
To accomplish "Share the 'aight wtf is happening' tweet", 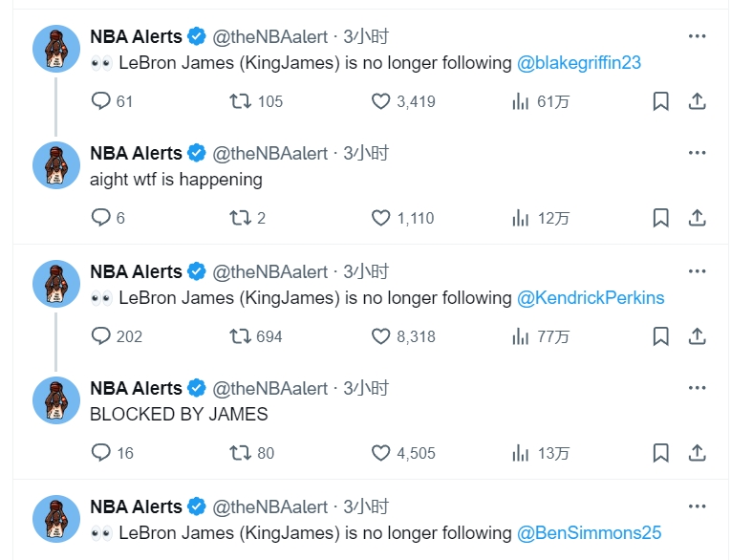I will [698, 218].
